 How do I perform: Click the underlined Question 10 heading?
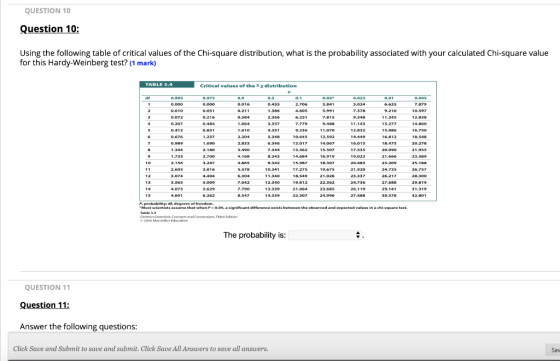[49, 29]
